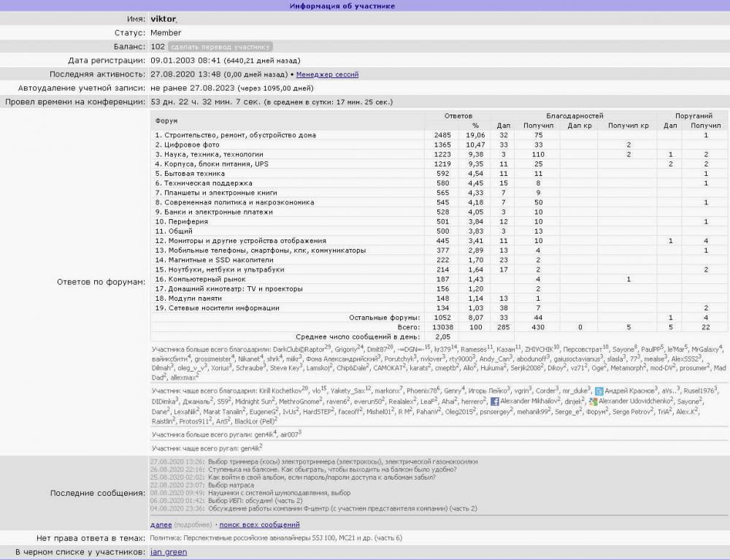Viewport: 730px width, 560px height.
Task: Click the Мониторы и другие устройства отображения row
Action: pos(438,241)
